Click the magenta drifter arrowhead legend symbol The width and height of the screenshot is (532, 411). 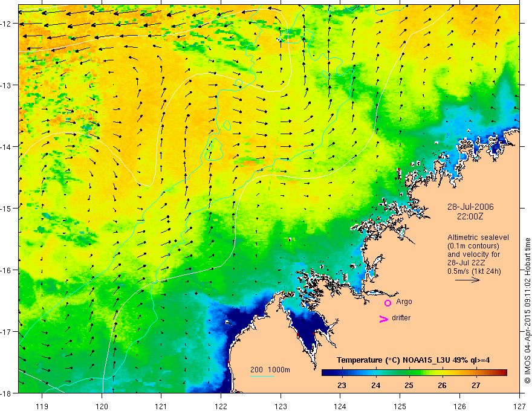[384, 319]
